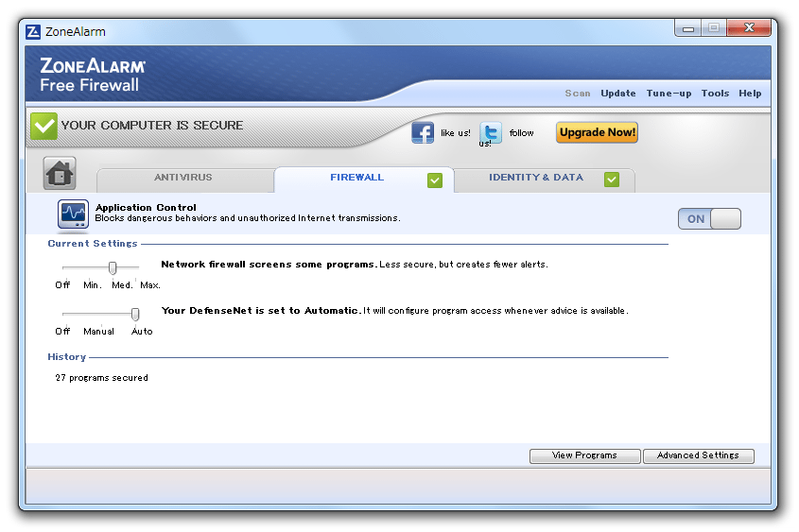Click the ZoneAlarm title bar logo icon
This screenshot has height=532, width=799.
pyautogui.click(x=33, y=32)
